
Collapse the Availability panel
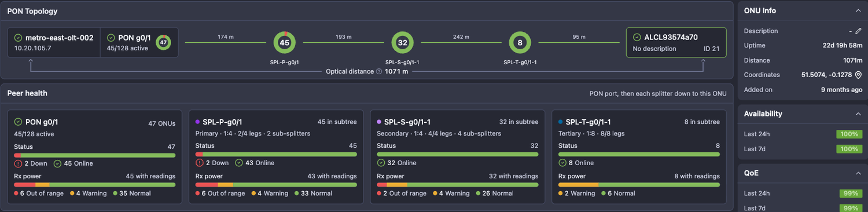(x=858, y=114)
